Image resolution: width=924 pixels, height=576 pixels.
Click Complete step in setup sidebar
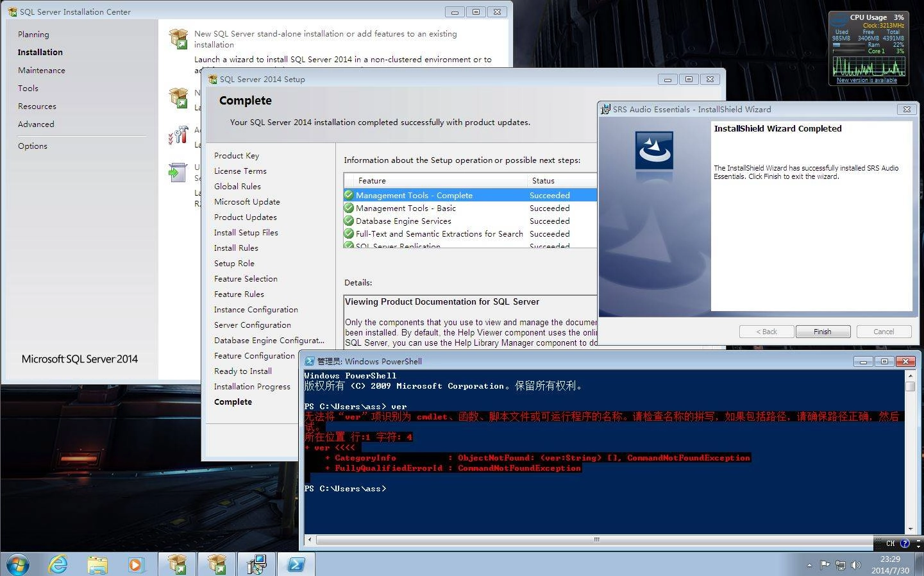click(x=233, y=402)
